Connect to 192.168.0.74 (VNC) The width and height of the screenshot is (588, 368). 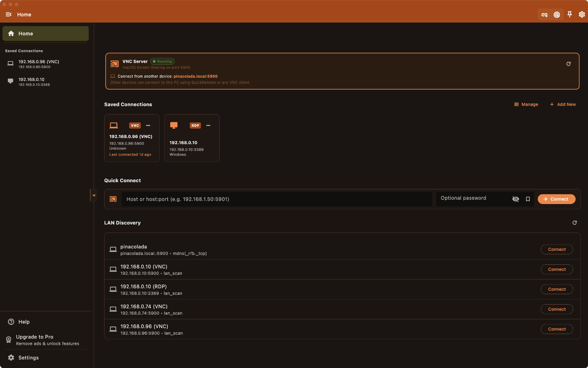557,309
